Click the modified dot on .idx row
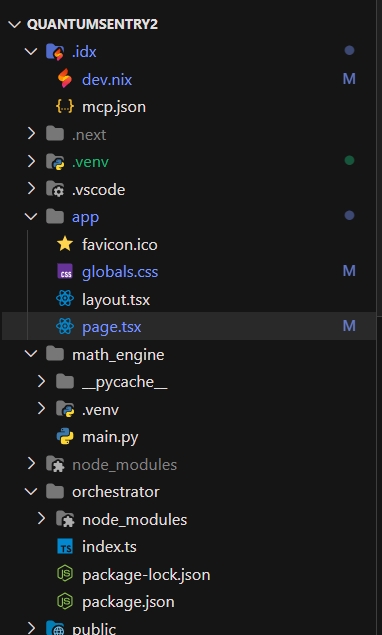The width and height of the screenshot is (382, 635). coord(349,51)
